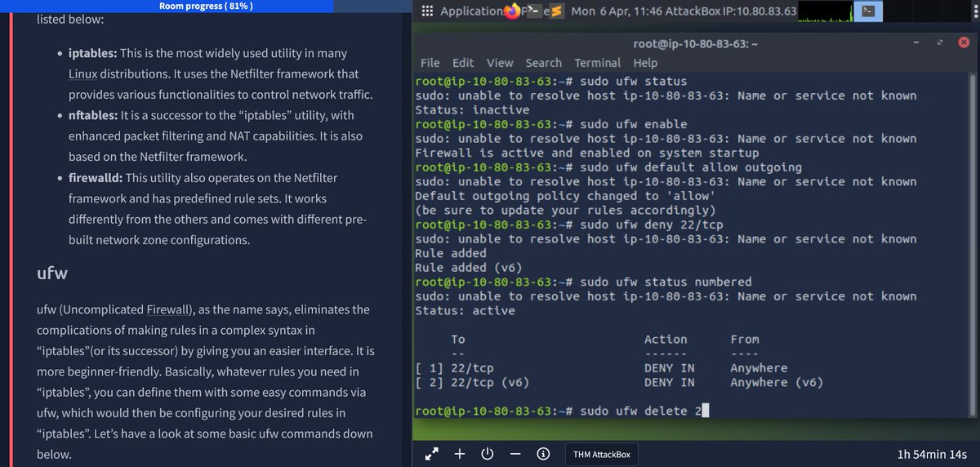Image resolution: width=980 pixels, height=467 pixels.
Task: Open the Search menu in terminal
Action: tap(543, 63)
